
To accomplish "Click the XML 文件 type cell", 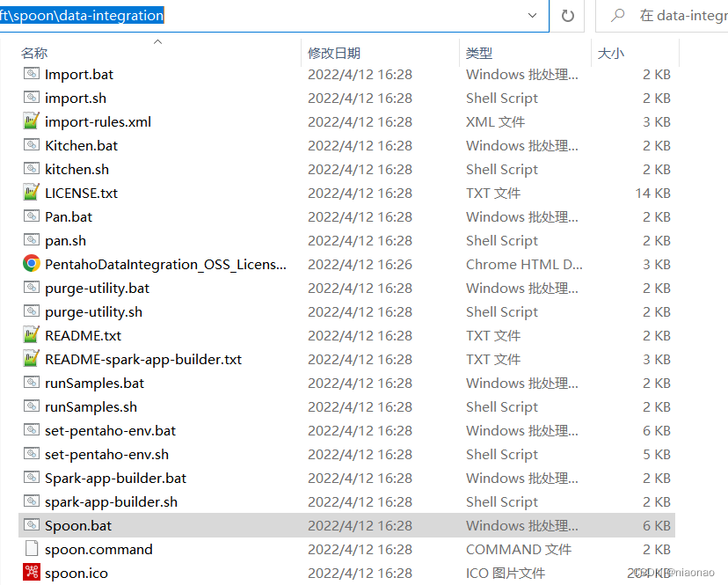I will [x=495, y=121].
